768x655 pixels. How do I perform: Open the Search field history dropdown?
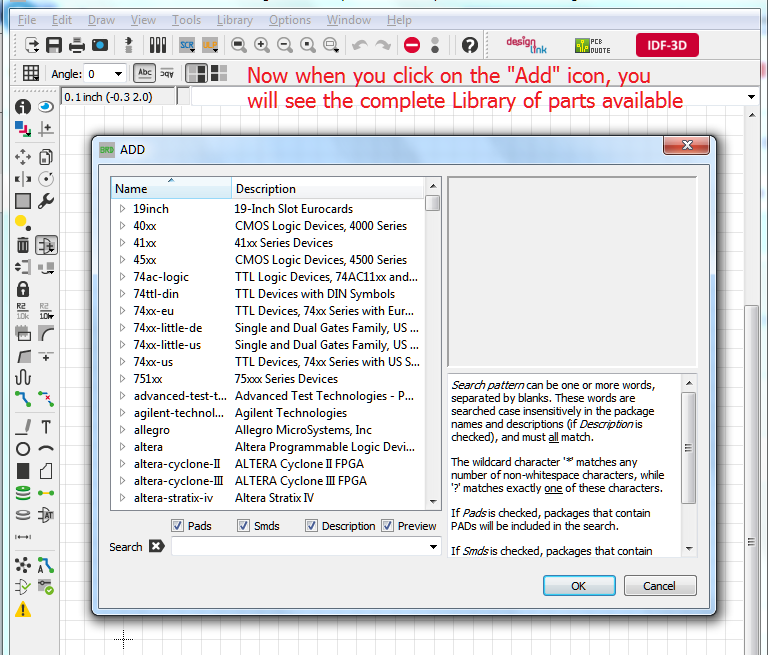[433, 547]
